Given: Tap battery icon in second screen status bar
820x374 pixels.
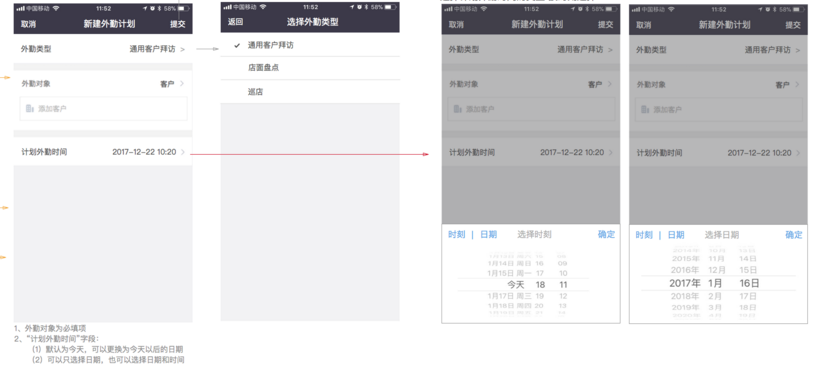Looking at the screenshot, I should (x=392, y=7).
